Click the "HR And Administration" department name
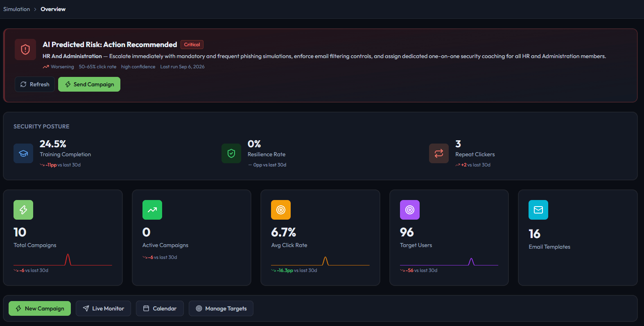This screenshot has height=326, width=644. (72, 56)
